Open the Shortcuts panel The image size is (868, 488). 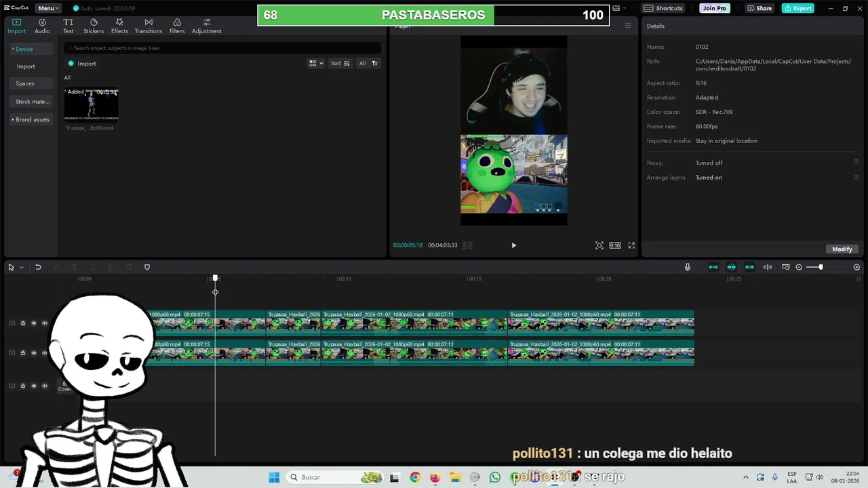[663, 8]
